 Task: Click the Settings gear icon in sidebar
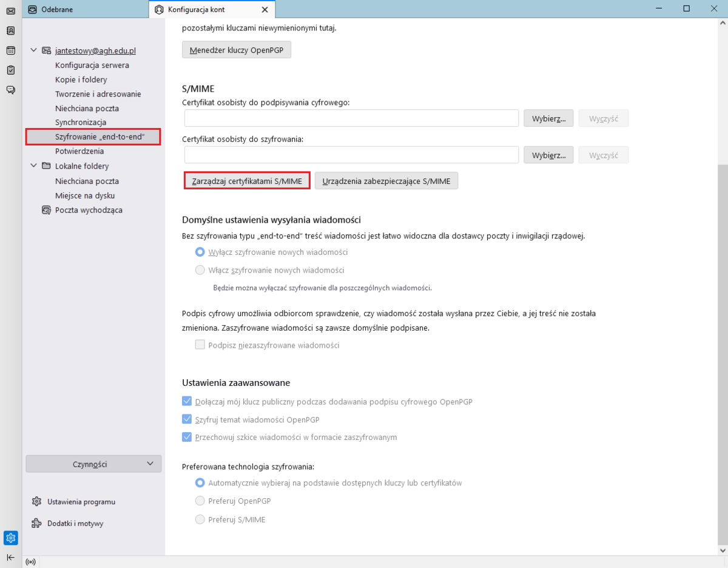coord(10,538)
